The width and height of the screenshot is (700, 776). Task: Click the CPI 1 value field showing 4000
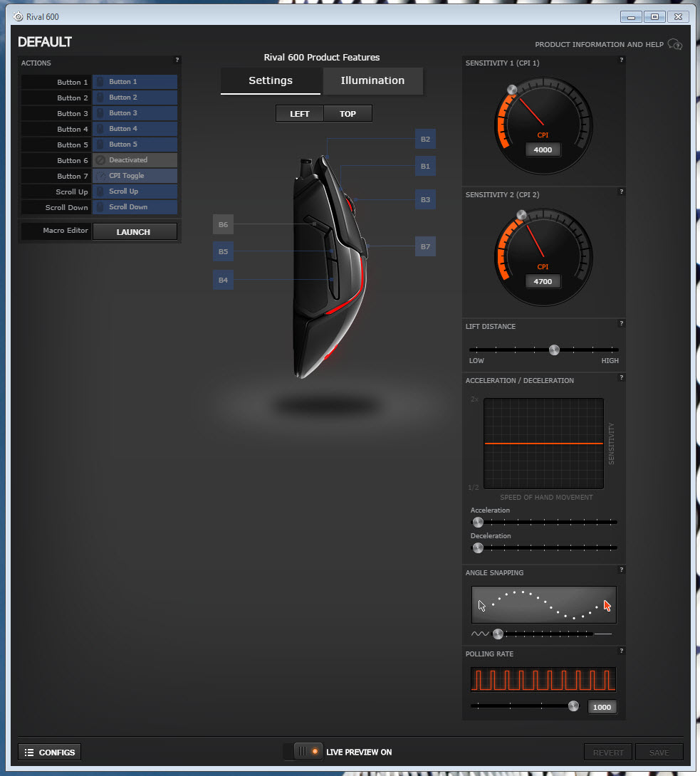point(543,150)
